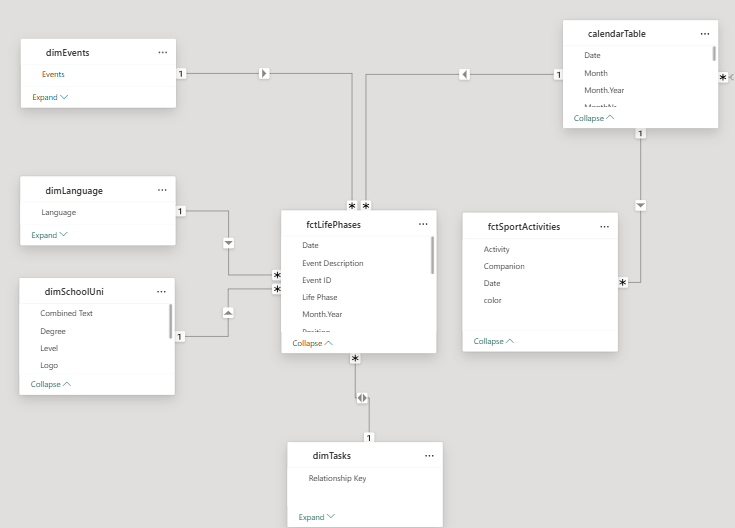Select calendarTable to fctLifePhases direction arrow
Viewport: 735px width, 528px height.
pyautogui.click(x=464, y=74)
